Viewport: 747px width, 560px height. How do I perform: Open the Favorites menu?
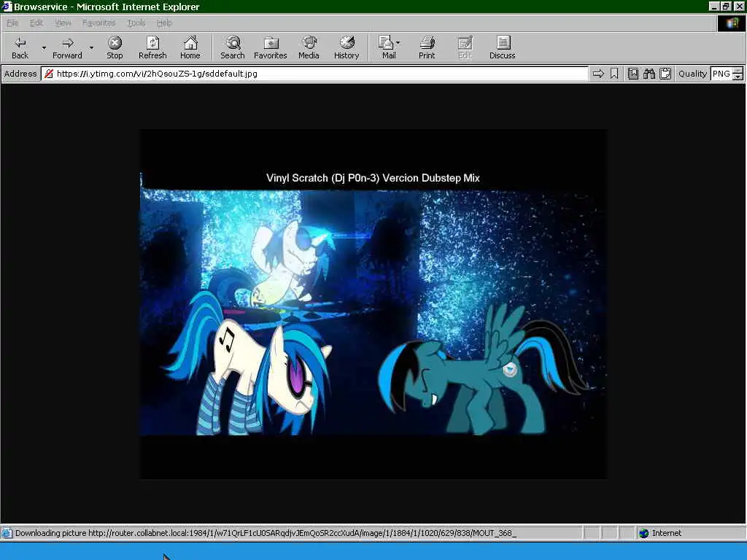98,23
